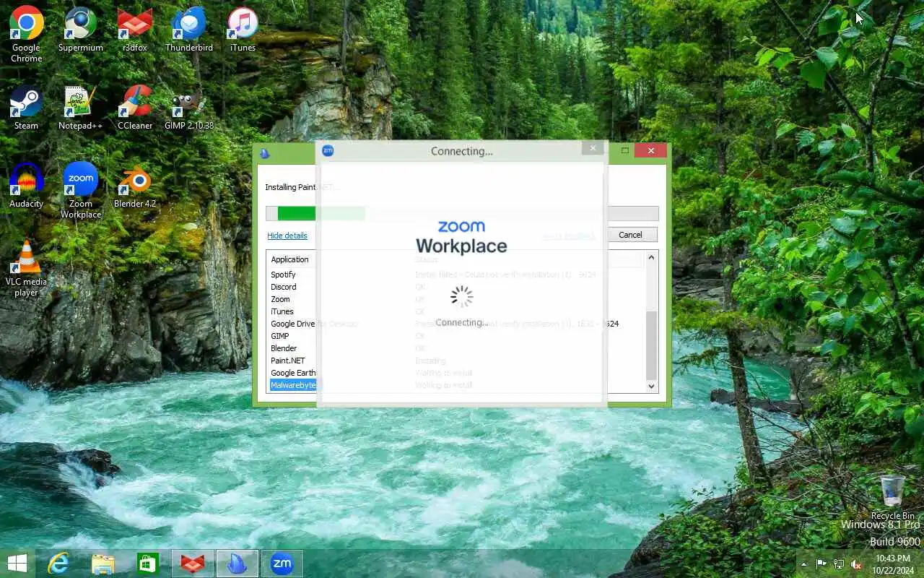
Task: Click the Application column header
Action: (290, 259)
